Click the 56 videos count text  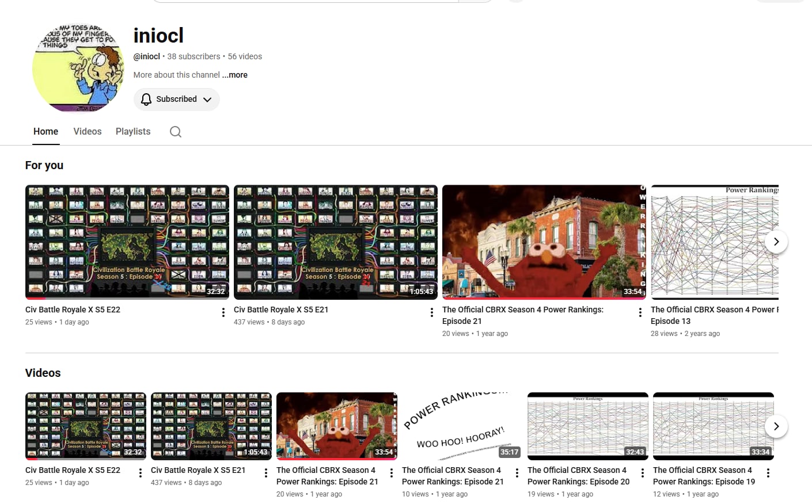pyautogui.click(x=245, y=56)
